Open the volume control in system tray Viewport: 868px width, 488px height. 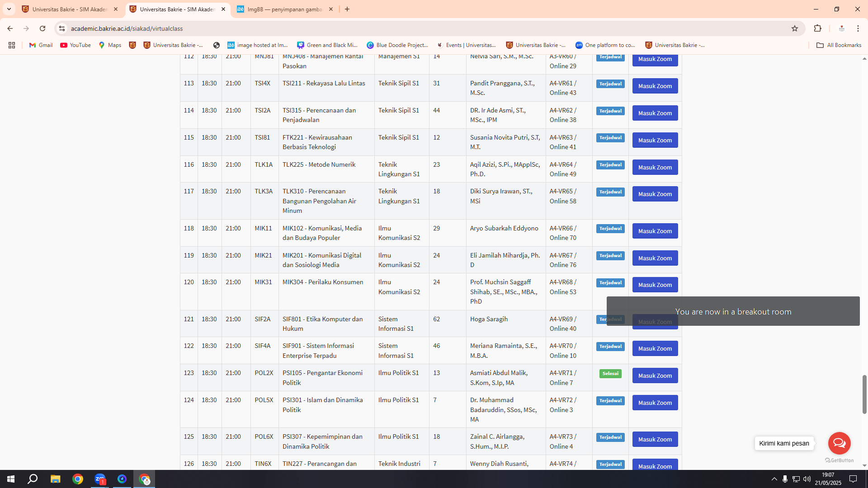807,479
